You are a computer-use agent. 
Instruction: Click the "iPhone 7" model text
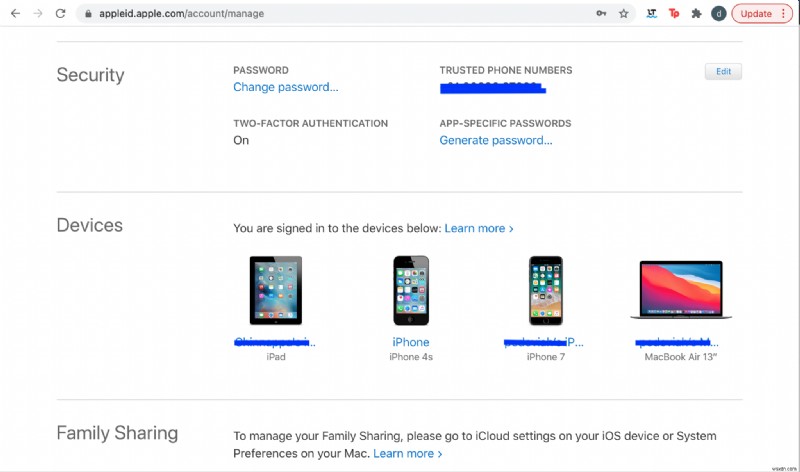click(x=546, y=357)
